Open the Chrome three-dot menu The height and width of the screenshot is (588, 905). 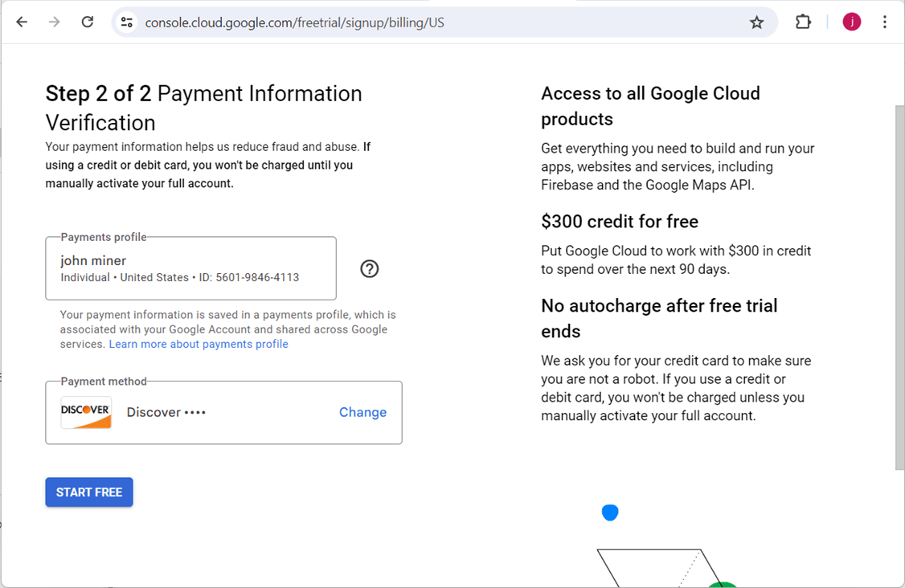(884, 22)
